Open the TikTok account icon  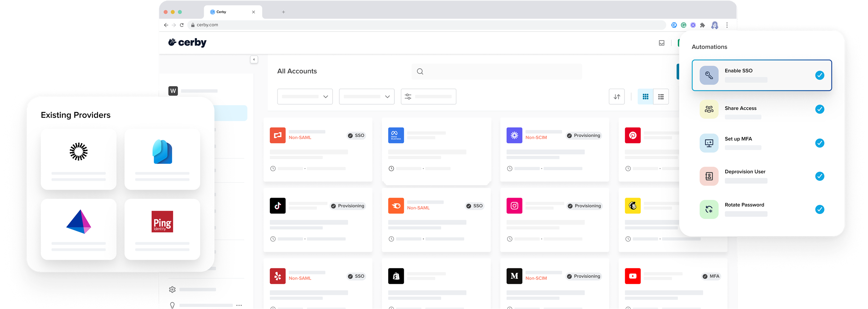[x=278, y=205]
